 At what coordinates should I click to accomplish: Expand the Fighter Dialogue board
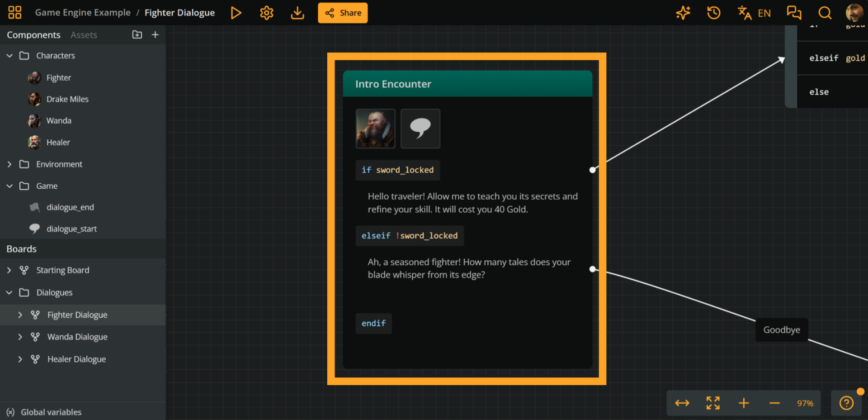(20, 315)
